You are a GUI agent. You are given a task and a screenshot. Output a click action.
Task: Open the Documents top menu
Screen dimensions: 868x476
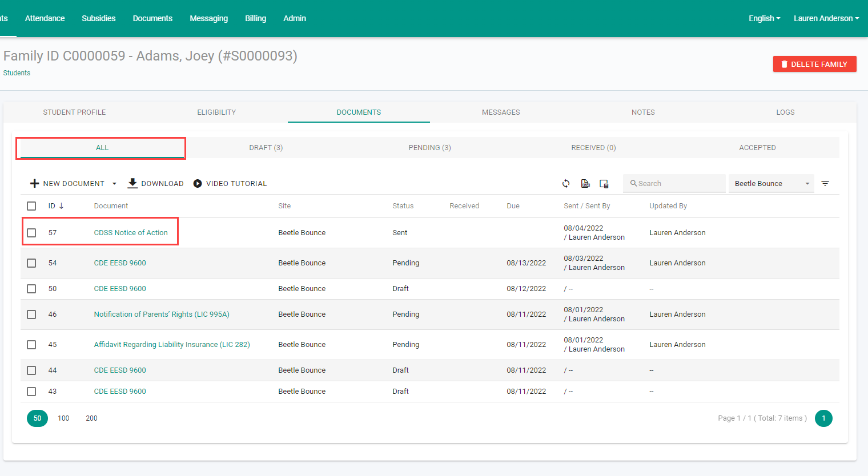pos(152,18)
